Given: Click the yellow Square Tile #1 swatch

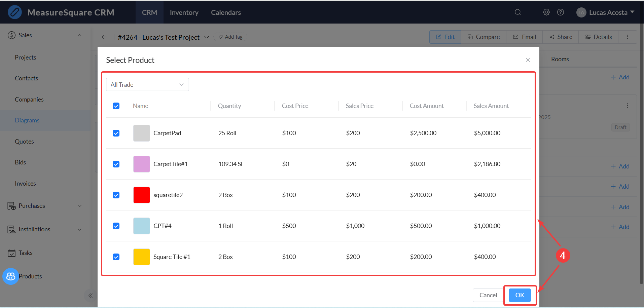Looking at the screenshot, I should 142,257.
